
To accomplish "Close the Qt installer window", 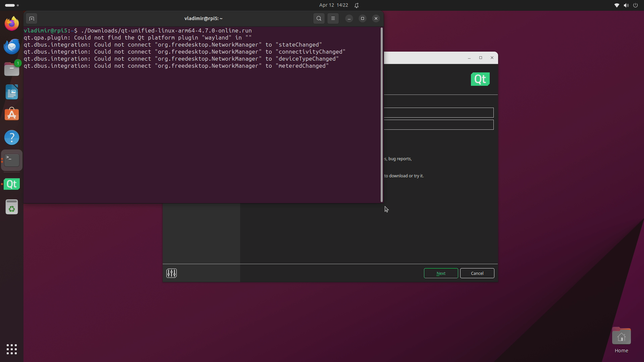I will point(492,58).
